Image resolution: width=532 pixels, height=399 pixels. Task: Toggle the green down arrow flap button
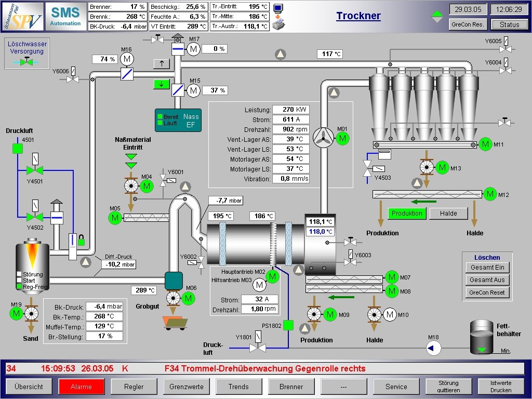point(162,84)
